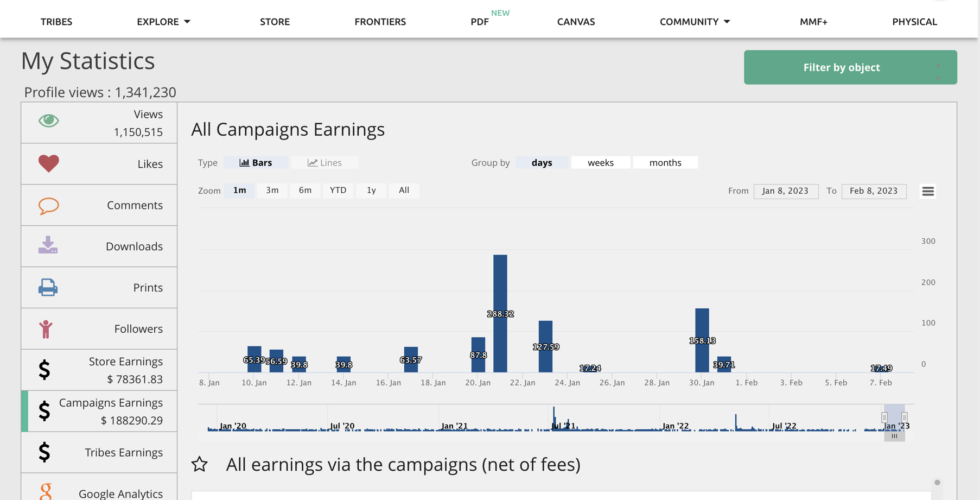Expand the Community dropdown menu

[695, 22]
